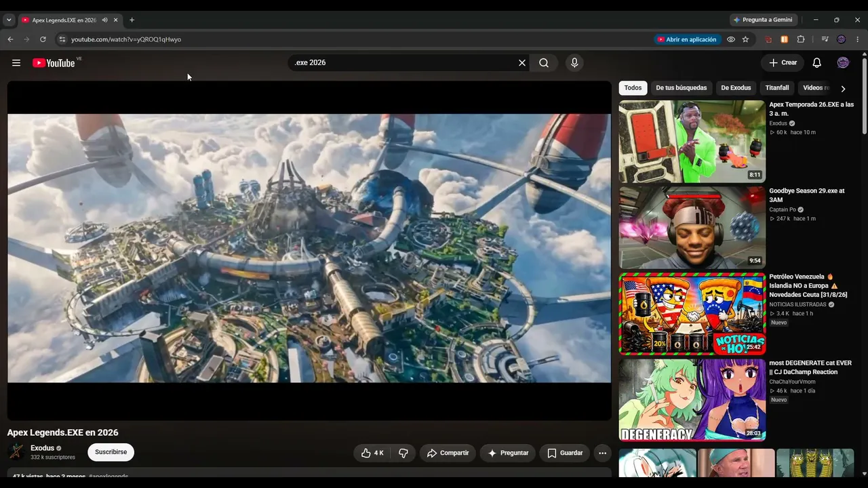Like the video with thumbs up
The height and width of the screenshot is (488, 868).
[372, 453]
